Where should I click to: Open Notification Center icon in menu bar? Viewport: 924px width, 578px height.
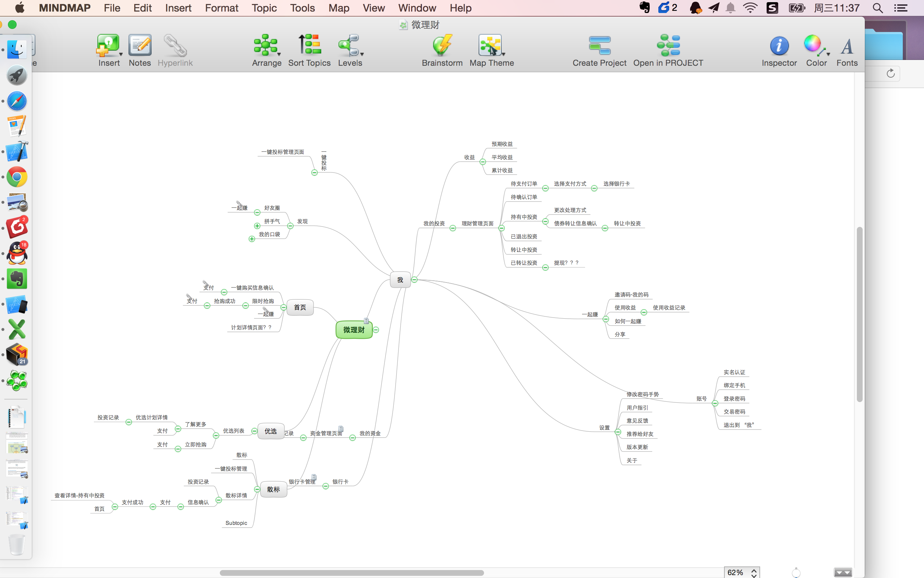pos(901,8)
